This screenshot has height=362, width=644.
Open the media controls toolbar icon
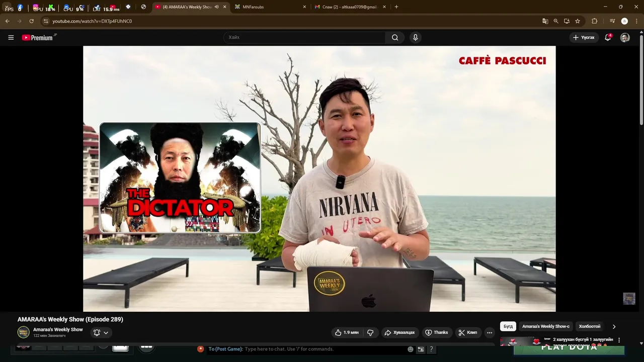612,21
